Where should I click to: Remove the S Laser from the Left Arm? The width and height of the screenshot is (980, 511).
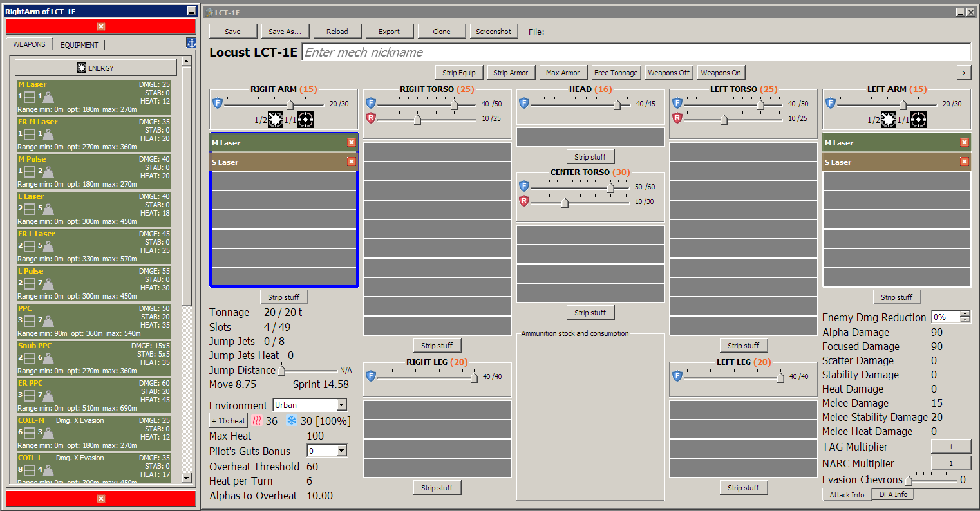(x=965, y=162)
